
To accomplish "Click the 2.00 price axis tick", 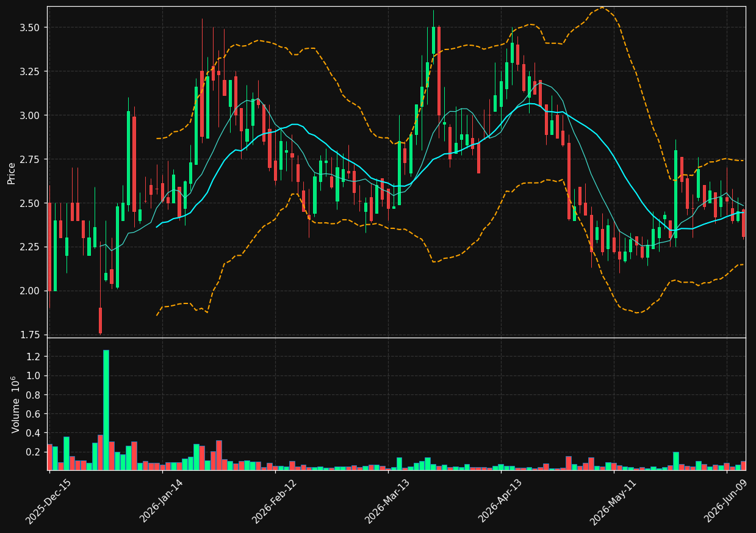I will coord(31,291).
